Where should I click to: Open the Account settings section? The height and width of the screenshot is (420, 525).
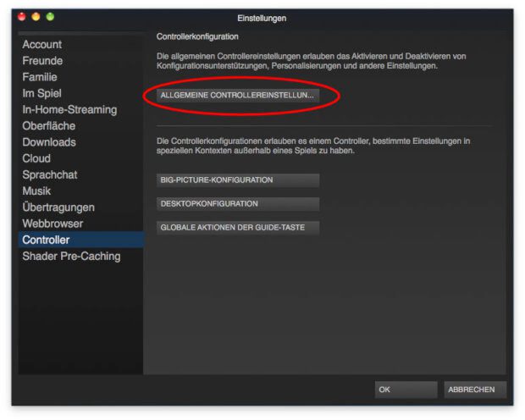(42, 44)
